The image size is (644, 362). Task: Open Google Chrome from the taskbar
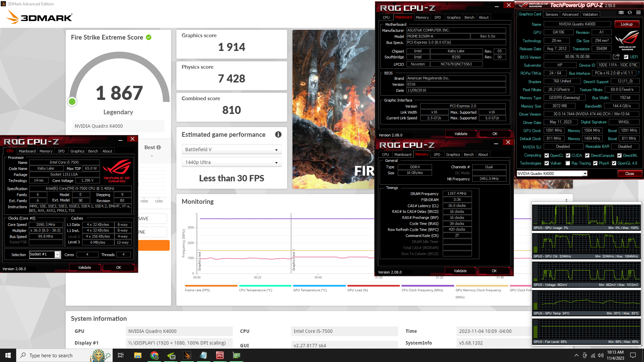pos(154,355)
